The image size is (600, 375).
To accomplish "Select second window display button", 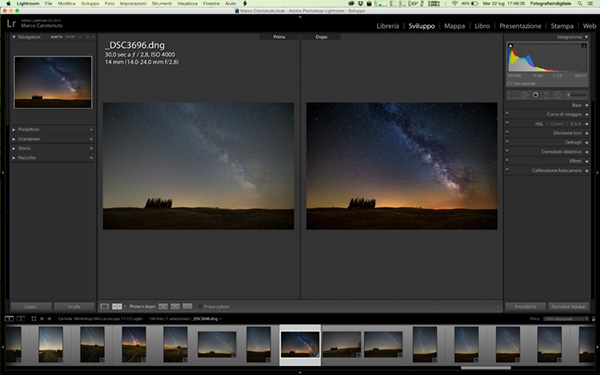I will coord(21,318).
